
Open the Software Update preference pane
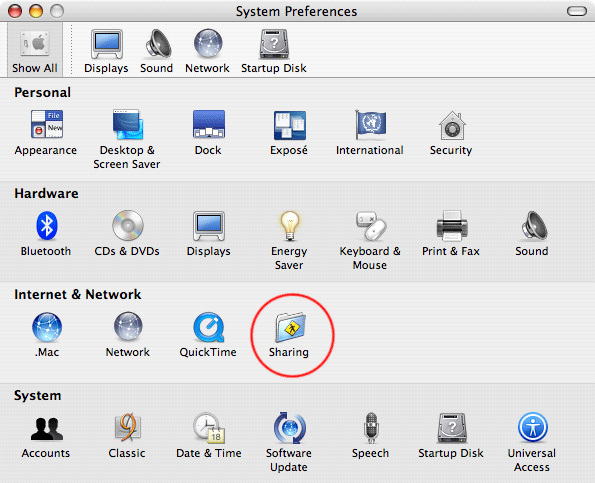click(x=289, y=443)
